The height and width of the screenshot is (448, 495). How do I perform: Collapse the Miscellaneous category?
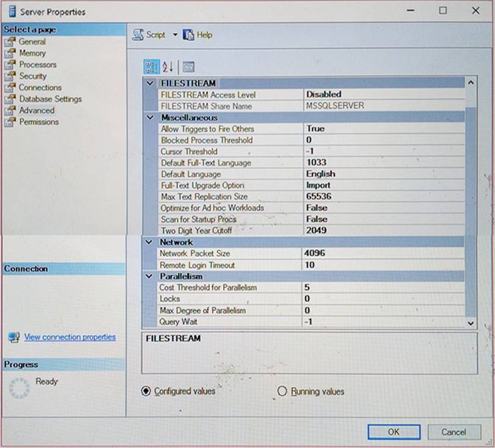pyautogui.click(x=151, y=118)
